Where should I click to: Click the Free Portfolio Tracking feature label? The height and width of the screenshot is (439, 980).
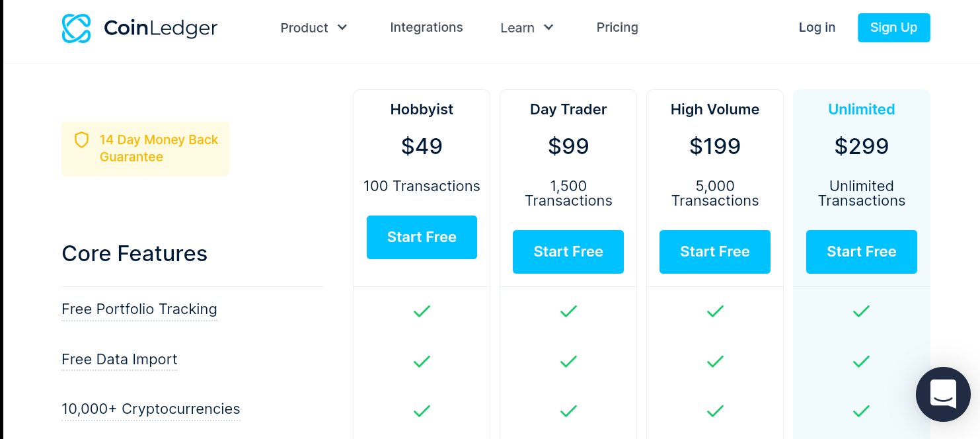pyautogui.click(x=139, y=309)
